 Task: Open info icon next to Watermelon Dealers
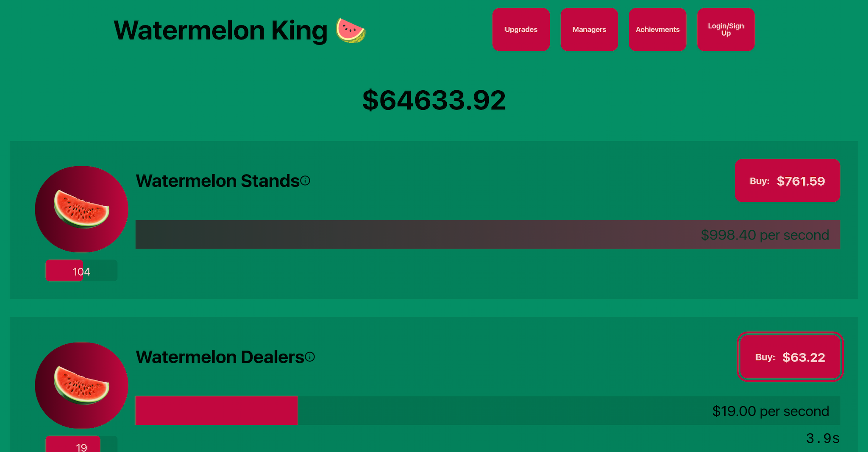pos(310,357)
